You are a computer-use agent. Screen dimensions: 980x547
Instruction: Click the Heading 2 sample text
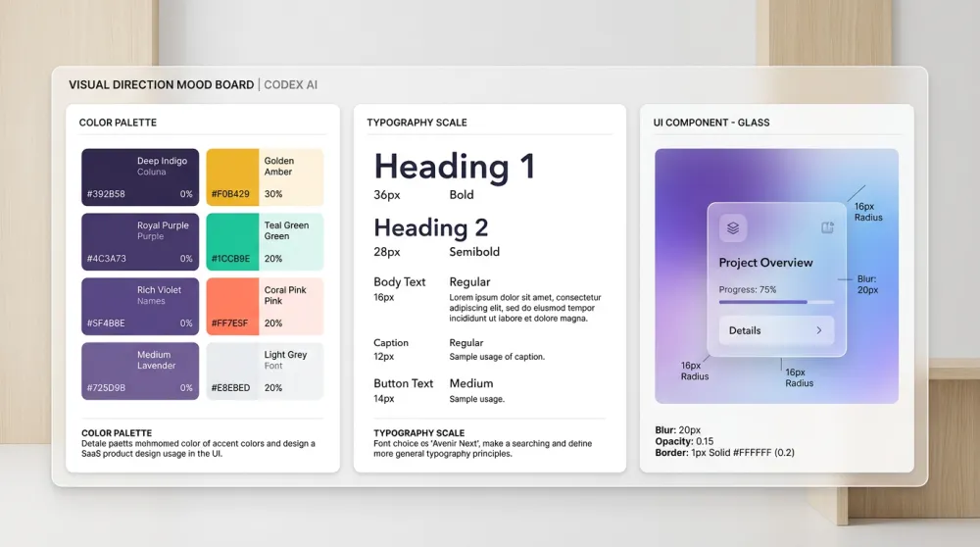click(430, 227)
